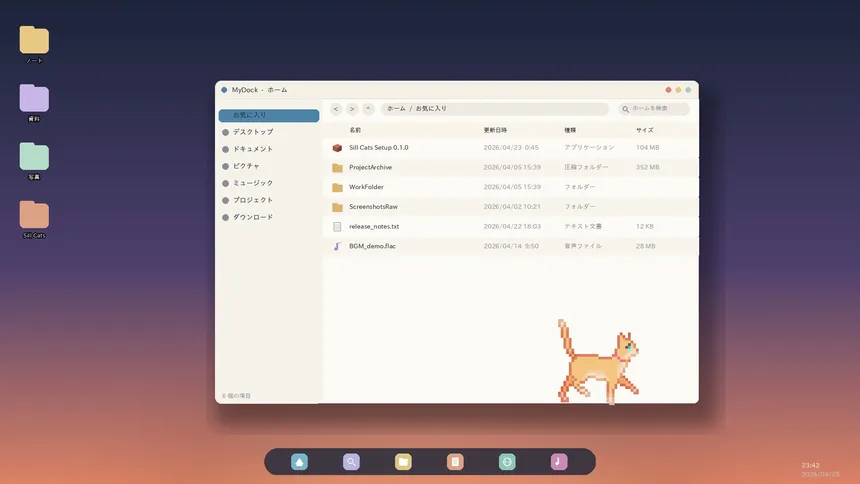
Task: Select the BGM_demo.flac audio file
Action: [x=372, y=246]
